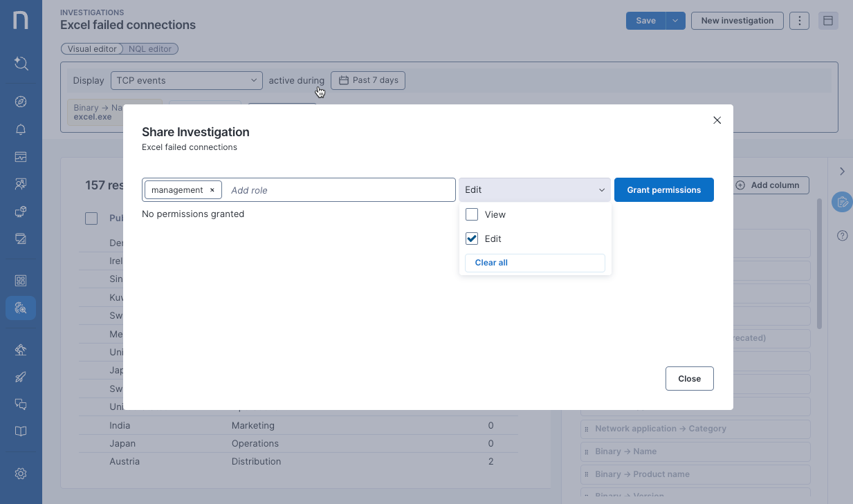The height and width of the screenshot is (504, 853).
Task: Switch to the NQL editor tab
Action: click(150, 49)
